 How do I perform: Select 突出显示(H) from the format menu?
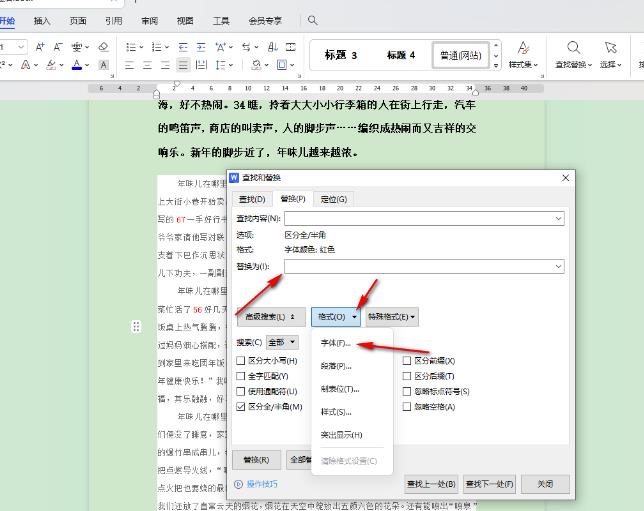coord(341,435)
